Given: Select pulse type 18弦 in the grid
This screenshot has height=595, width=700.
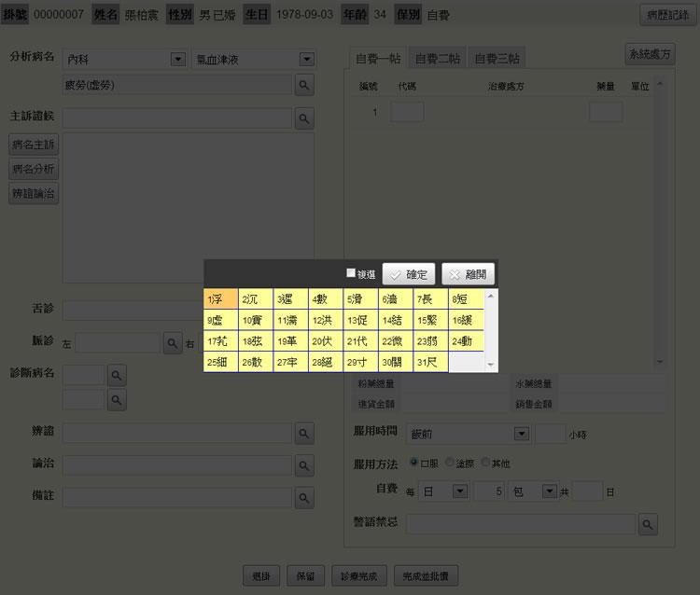Looking at the screenshot, I should click(x=255, y=340).
